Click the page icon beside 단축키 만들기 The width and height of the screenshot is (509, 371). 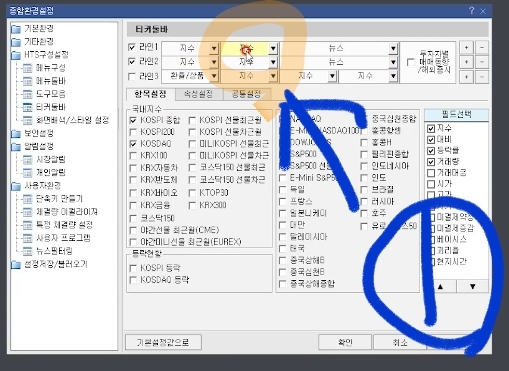tap(27, 199)
